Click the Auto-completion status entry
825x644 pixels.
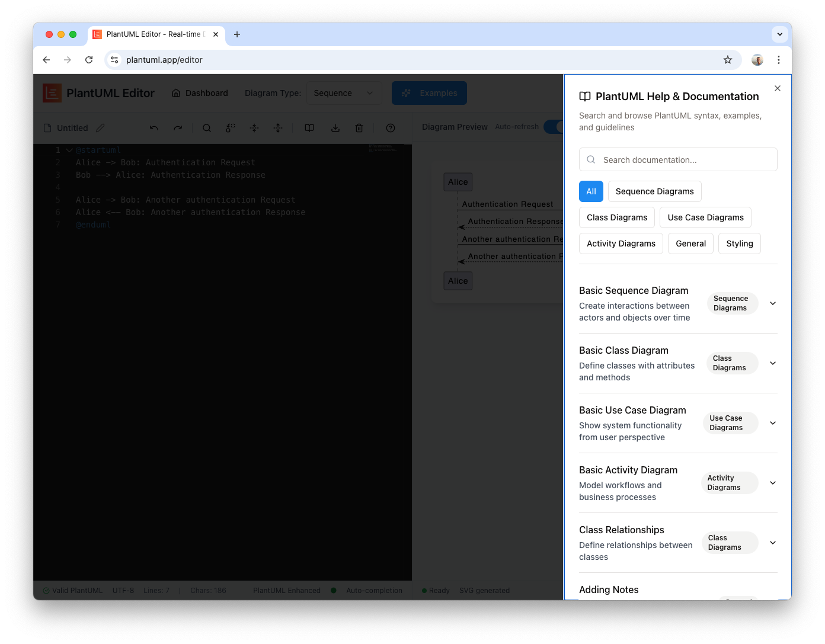[x=374, y=591]
